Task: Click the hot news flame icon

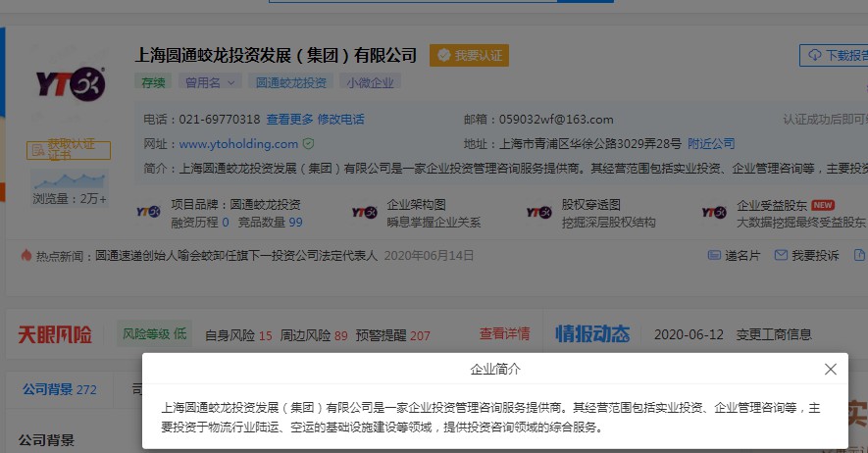Action: click(x=26, y=255)
